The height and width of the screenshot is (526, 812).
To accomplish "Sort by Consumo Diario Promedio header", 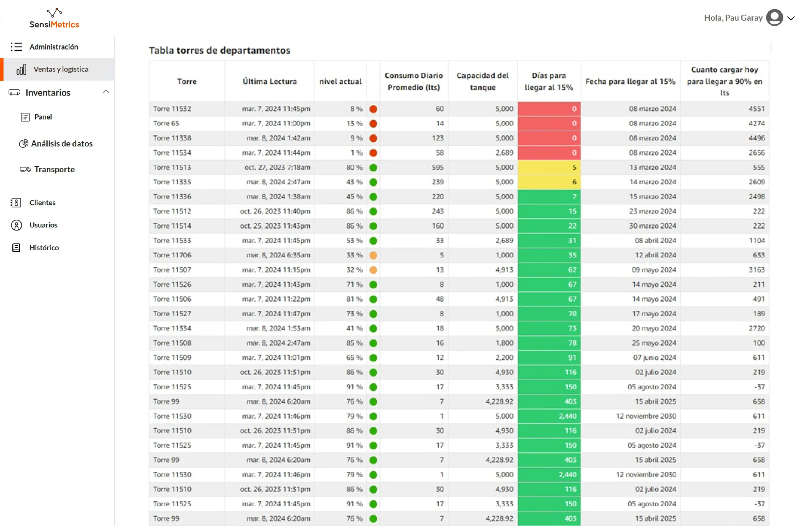I will [414, 81].
